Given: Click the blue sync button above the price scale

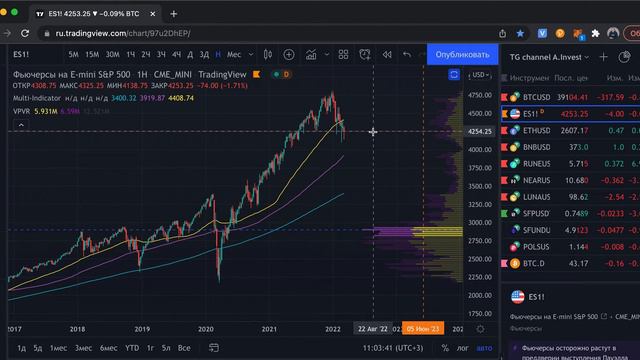Looking at the screenshot, I should point(454,75).
